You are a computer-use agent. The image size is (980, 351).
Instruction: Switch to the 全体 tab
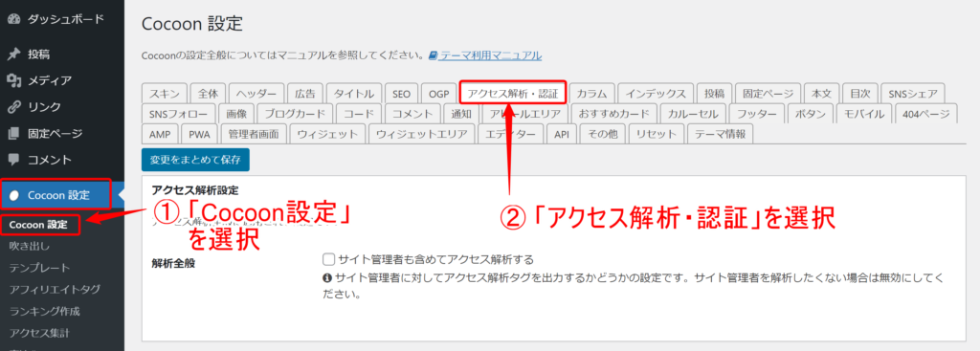[208, 94]
